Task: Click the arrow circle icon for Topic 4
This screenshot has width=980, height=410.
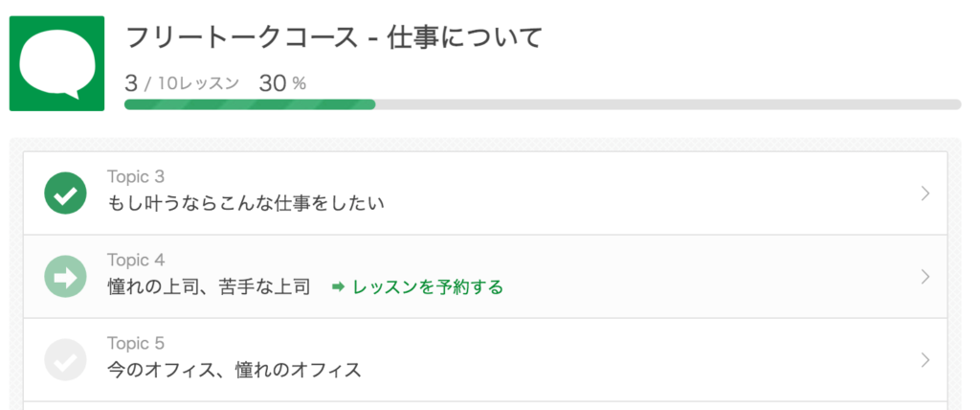Action: coord(66,277)
